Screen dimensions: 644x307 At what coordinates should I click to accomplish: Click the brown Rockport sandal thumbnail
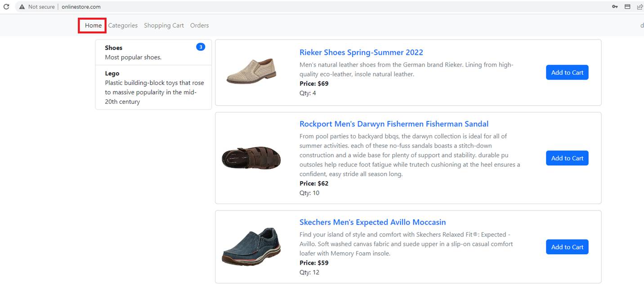click(251, 158)
